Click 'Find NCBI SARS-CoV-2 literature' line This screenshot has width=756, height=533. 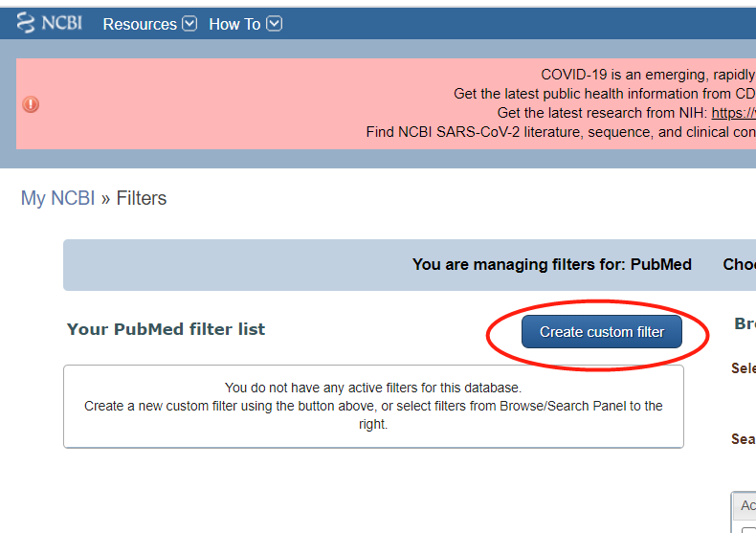(x=561, y=132)
